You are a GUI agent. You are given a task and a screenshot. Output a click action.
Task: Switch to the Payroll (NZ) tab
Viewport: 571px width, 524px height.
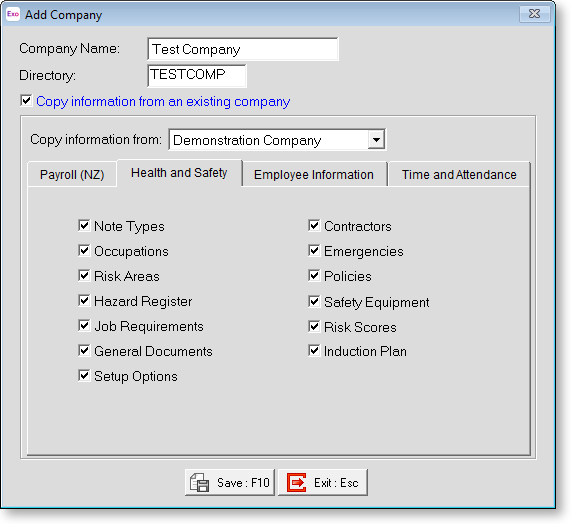(72, 175)
